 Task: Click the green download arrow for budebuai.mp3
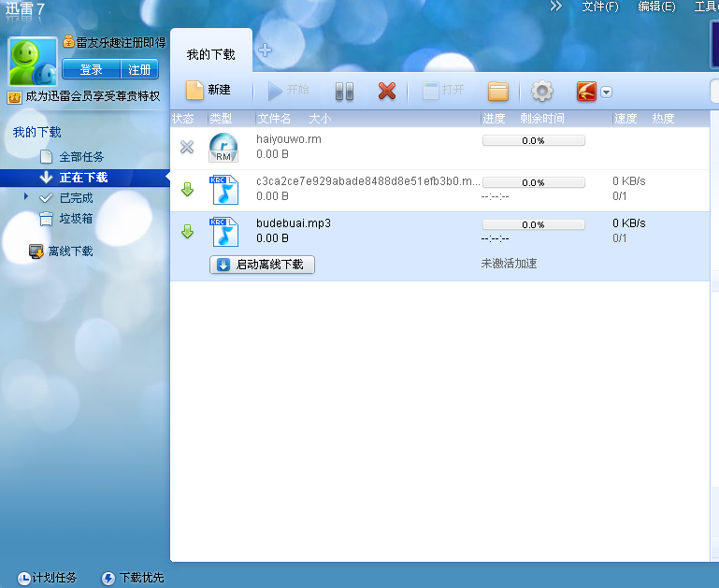187,232
